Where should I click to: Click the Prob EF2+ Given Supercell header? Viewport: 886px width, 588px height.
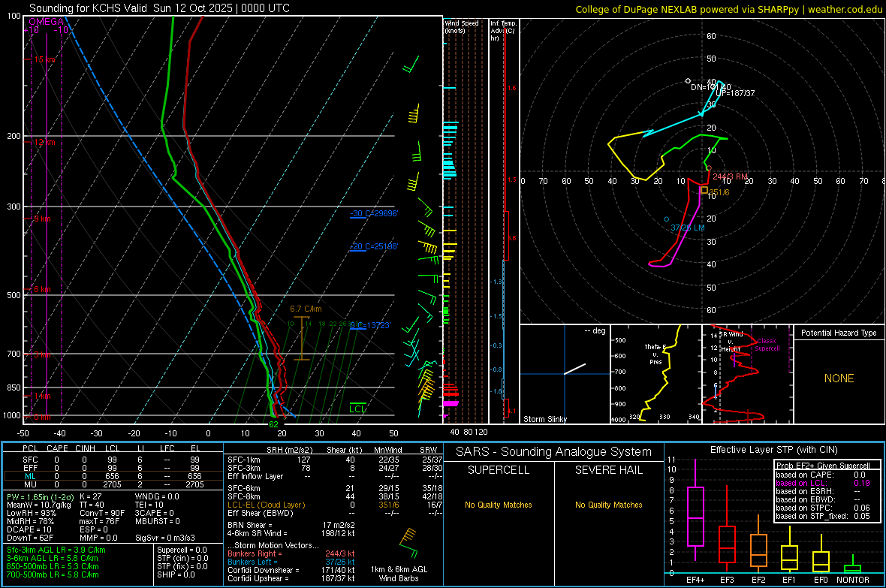pyautogui.click(x=823, y=466)
